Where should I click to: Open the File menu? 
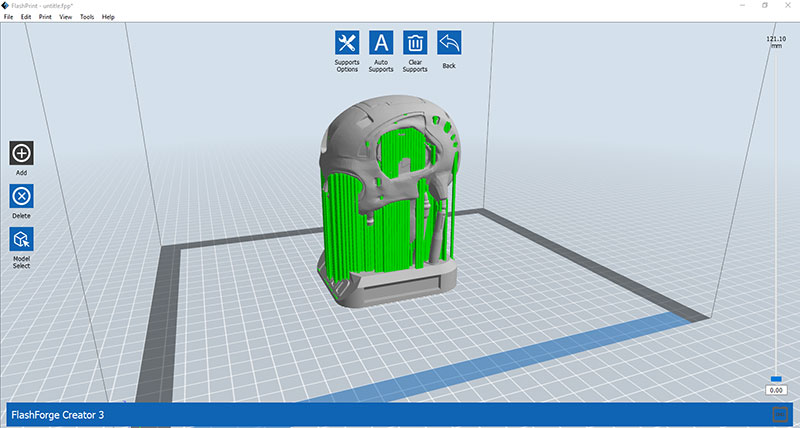[8, 17]
